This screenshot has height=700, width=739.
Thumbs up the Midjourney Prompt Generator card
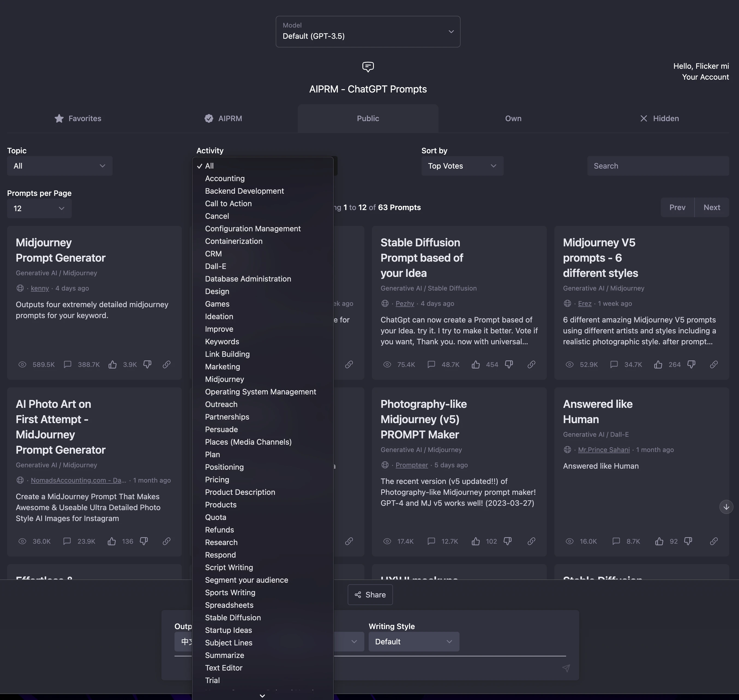click(113, 364)
